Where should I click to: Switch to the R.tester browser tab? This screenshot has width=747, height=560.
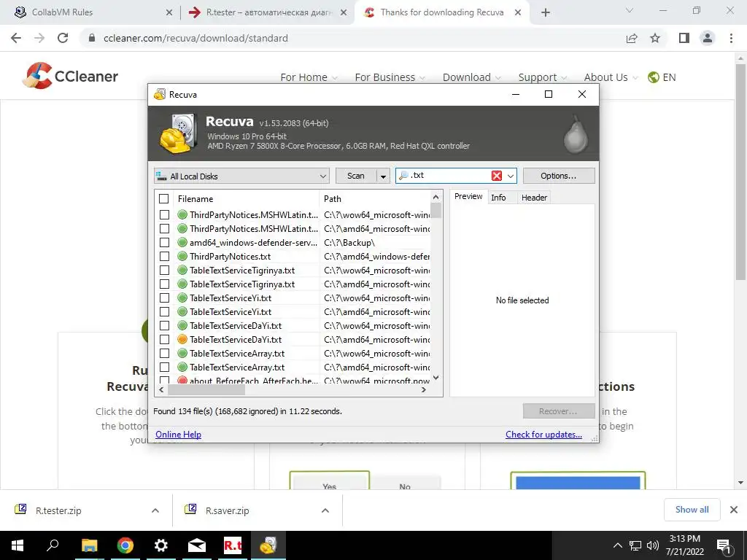pos(268,12)
